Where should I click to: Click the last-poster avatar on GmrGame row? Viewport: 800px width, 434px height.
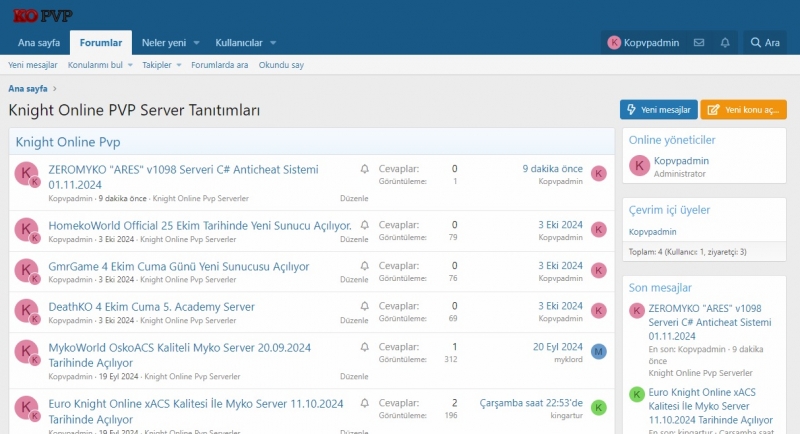point(598,270)
